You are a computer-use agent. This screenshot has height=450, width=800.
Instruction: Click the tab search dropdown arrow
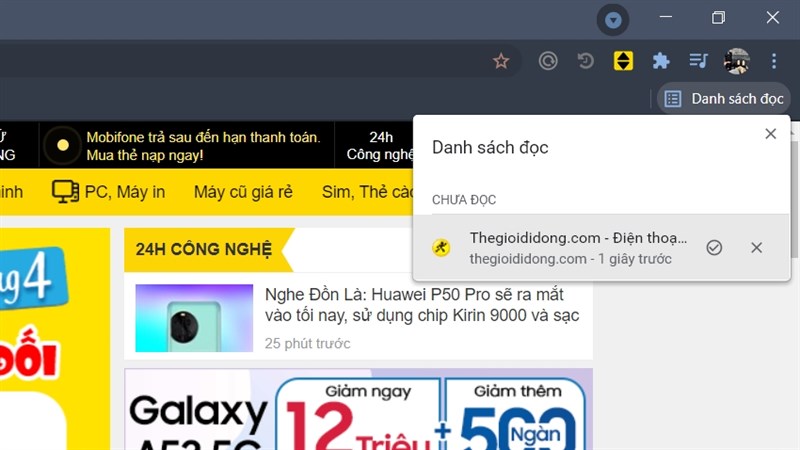click(x=613, y=20)
